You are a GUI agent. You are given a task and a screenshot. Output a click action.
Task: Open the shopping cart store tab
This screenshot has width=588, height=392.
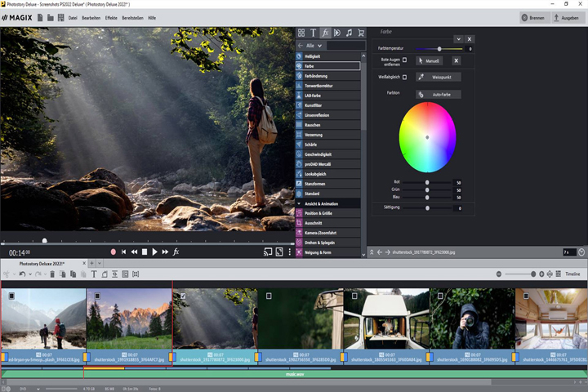tap(361, 33)
